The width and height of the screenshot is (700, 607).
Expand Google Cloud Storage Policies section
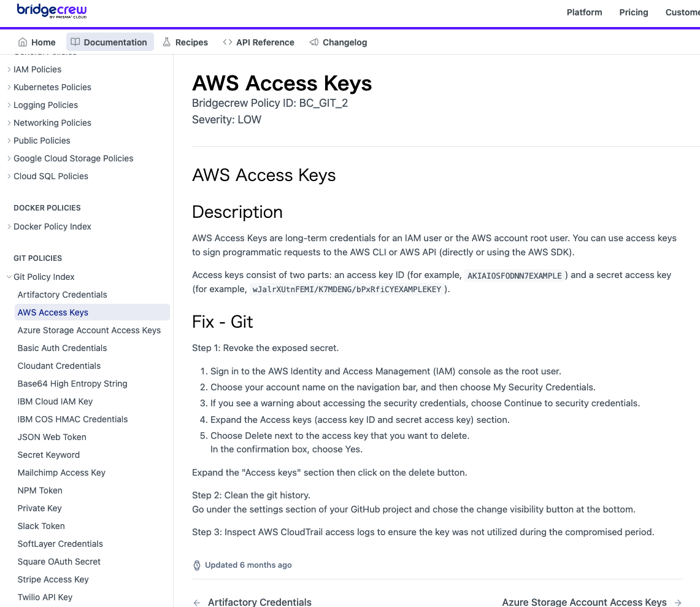pyautogui.click(x=9, y=158)
